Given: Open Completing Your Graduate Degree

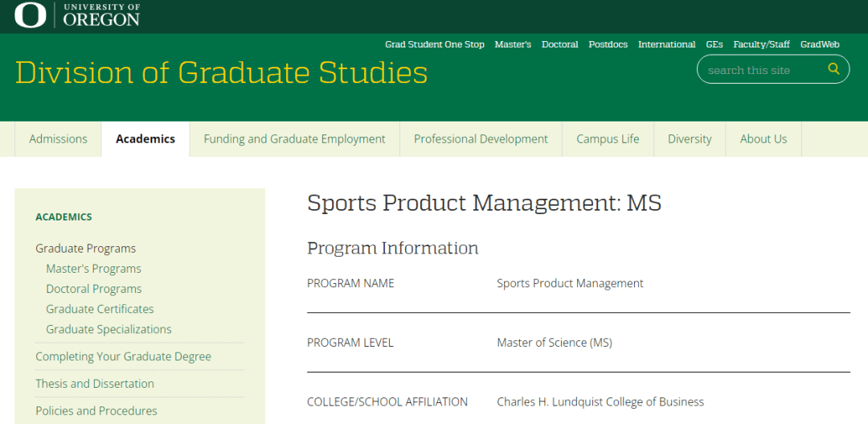Looking at the screenshot, I should pos(124,356).
